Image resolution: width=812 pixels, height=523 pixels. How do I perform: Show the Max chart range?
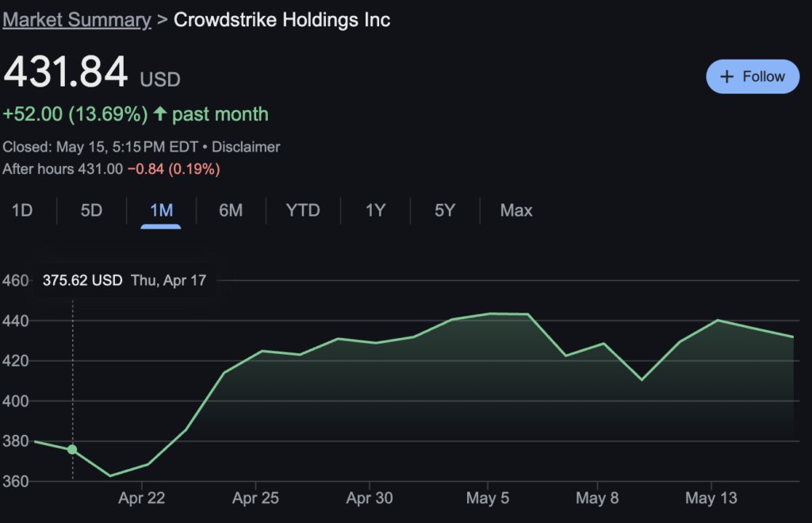click(516, 210)
